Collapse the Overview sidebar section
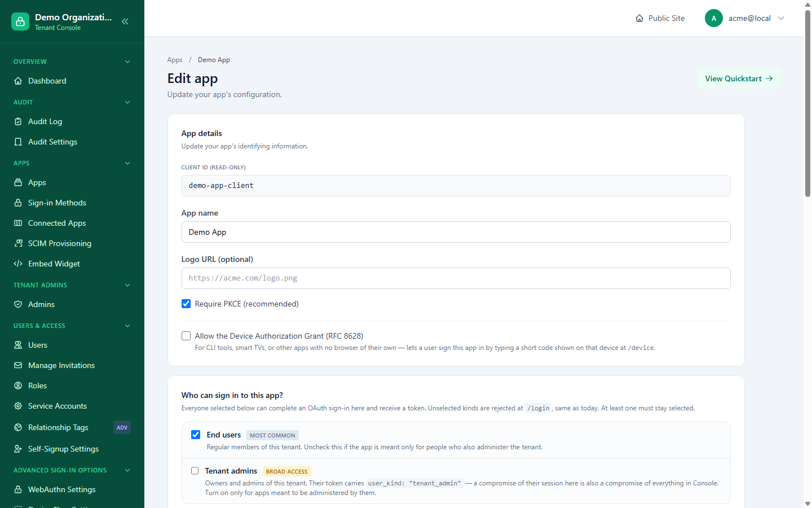 (127, 62)
